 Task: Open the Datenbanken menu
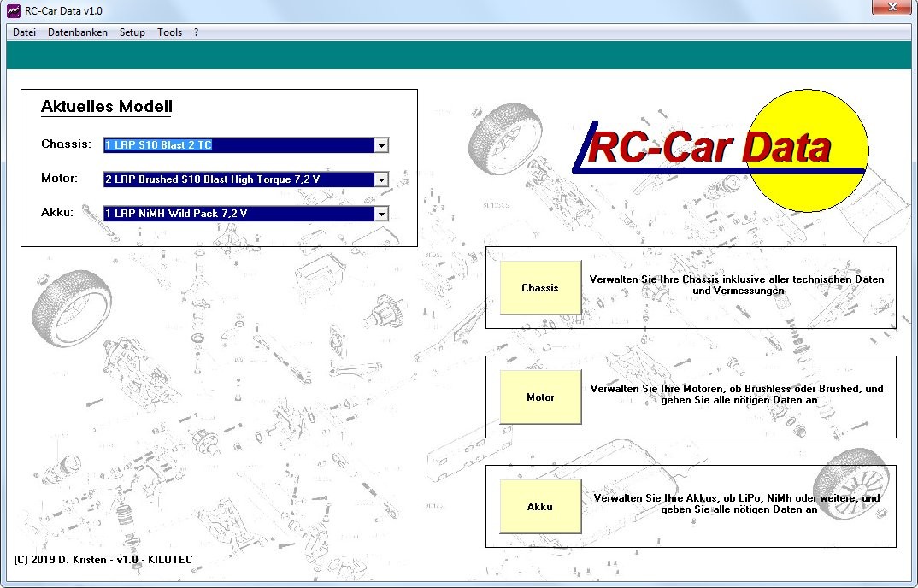pos(77,32)
